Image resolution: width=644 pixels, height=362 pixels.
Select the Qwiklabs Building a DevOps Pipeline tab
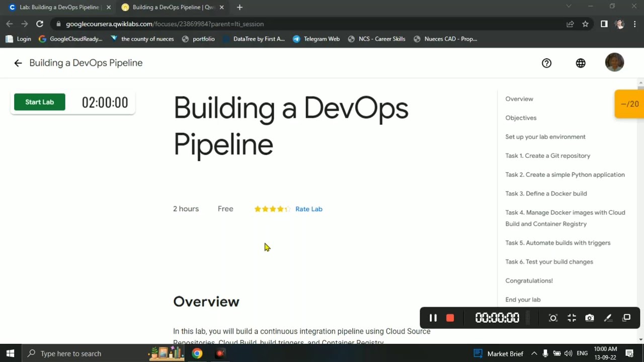[x=172, y=7]
